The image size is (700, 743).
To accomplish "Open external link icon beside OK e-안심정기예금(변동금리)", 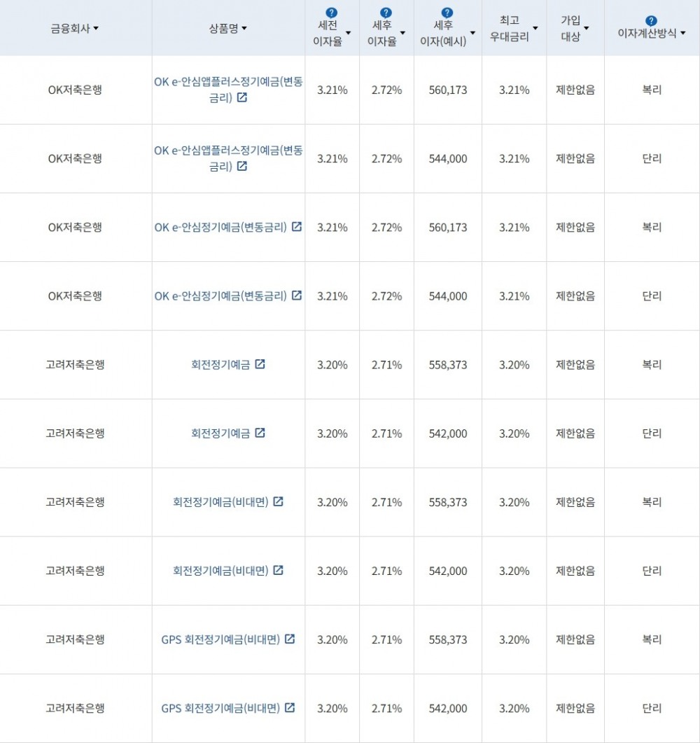I will pos(297,227).
